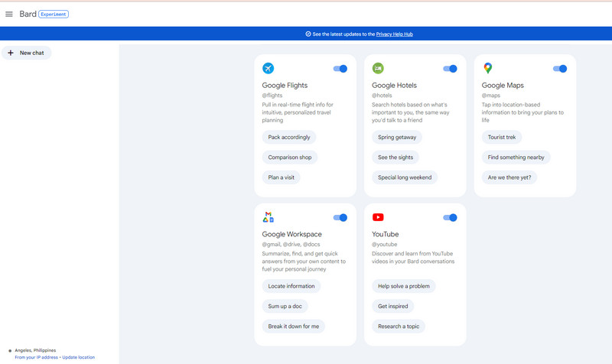The image size is (612, 364).
Task: Disable the Google Flights extension toggle
Action: (340, 69)
